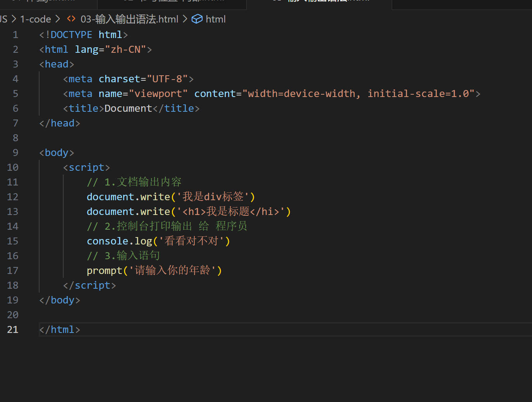532x402 pixels.
Task: Click line number 17 in gutter
Action: pyautogui.click(x=13, y=271)
